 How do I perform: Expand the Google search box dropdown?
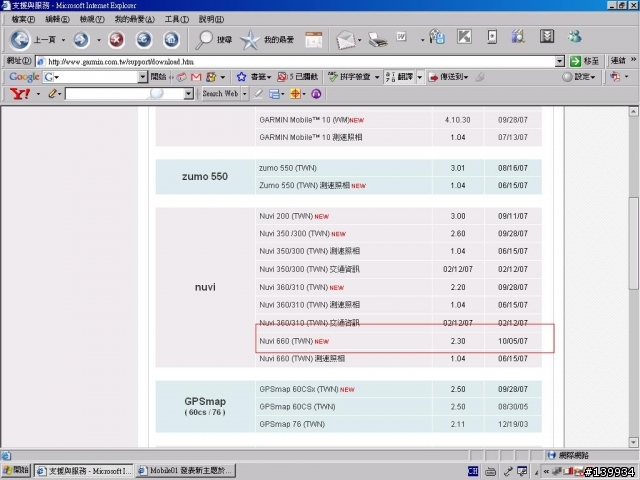pos(142,77)
